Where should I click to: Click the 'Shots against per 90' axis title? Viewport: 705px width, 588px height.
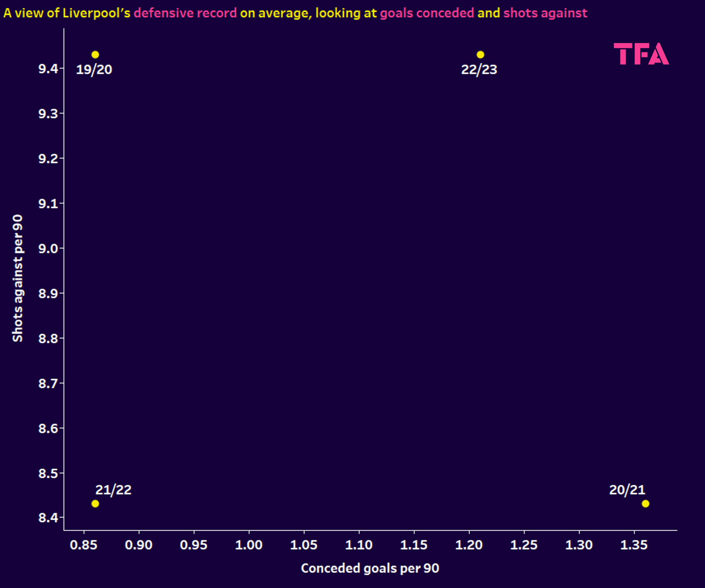[17, 278]
